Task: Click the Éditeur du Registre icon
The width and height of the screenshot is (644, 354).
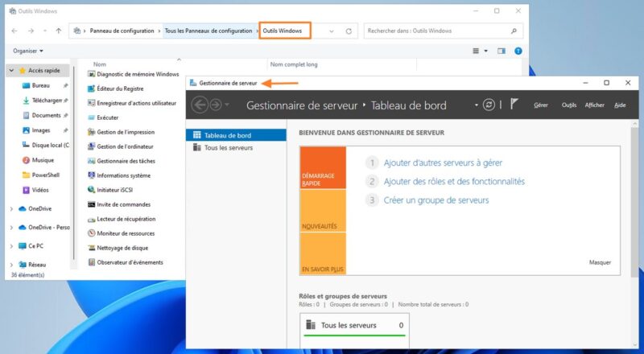Action: coord(91,88)
